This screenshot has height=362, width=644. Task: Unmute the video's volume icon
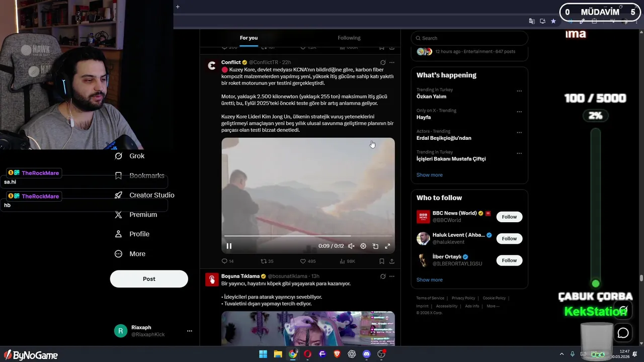[351, 246]
